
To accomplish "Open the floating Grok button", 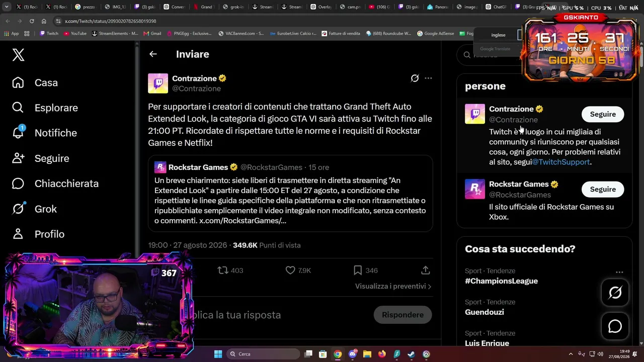I will click(615, 292).
